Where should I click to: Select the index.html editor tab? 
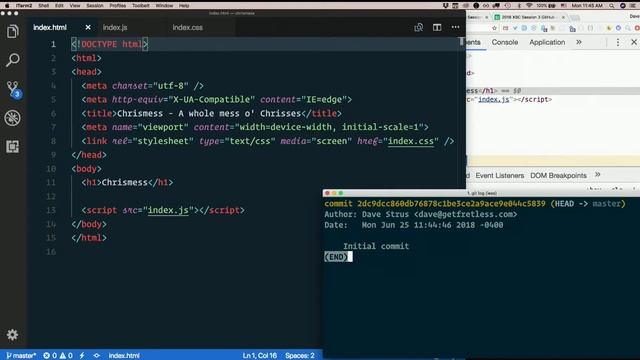tap(50, 27)
